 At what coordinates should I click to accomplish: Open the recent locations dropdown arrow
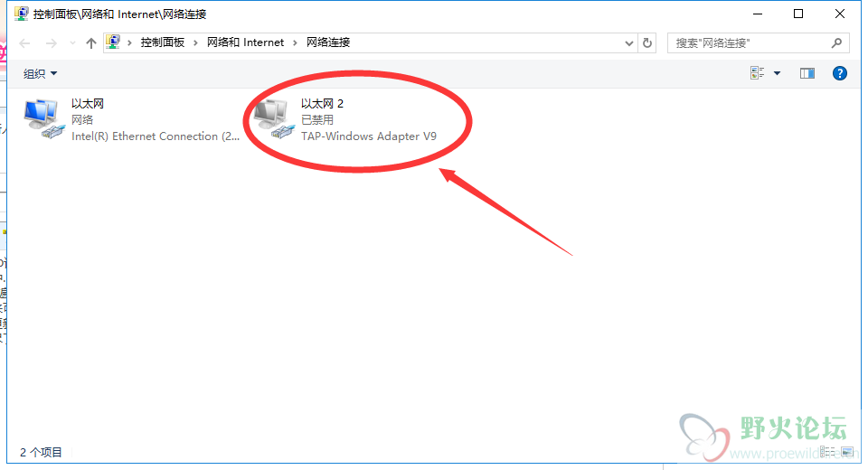(72, 43)
